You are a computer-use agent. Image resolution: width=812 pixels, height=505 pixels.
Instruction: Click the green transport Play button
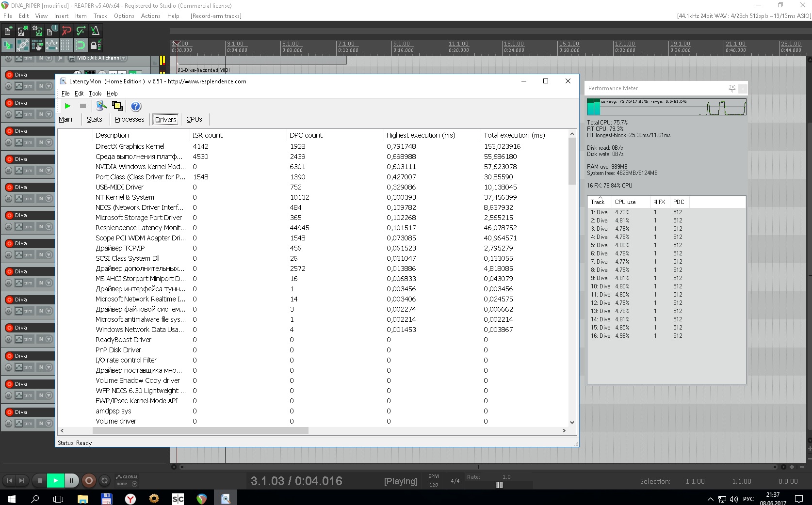[x=56, y=481]
